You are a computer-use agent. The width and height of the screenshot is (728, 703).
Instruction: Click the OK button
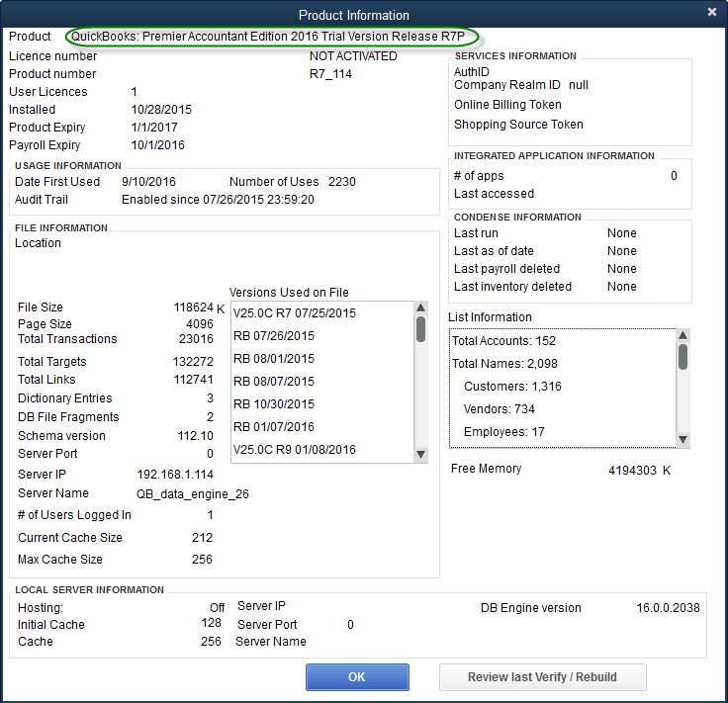click(x=357, y=677)
